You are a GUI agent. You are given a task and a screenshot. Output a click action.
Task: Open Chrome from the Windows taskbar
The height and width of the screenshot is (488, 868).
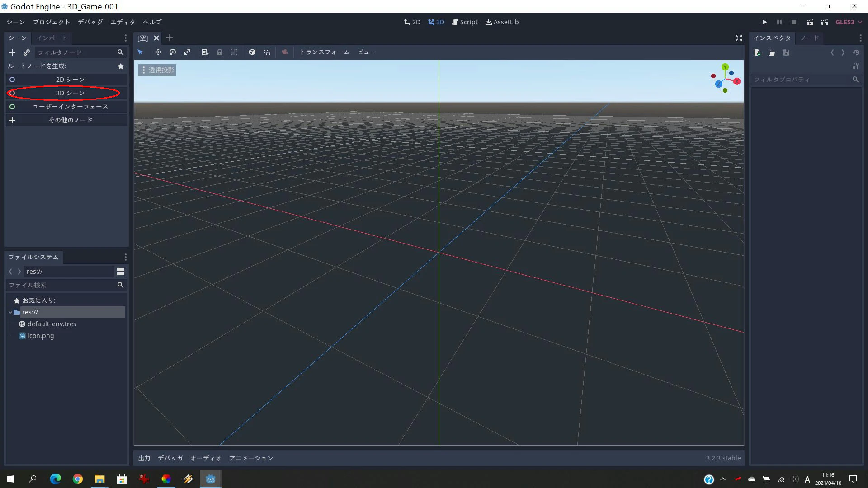(x=78, y=479)
